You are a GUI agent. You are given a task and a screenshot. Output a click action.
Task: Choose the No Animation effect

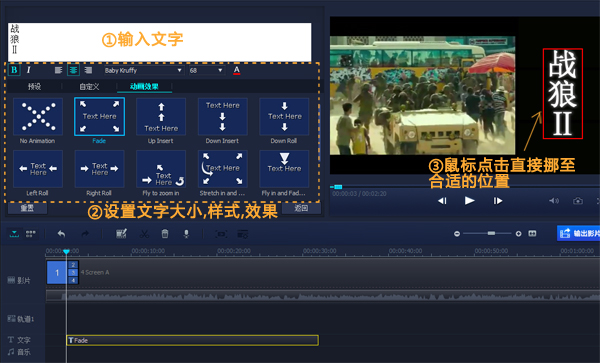(x=38, y=117)
